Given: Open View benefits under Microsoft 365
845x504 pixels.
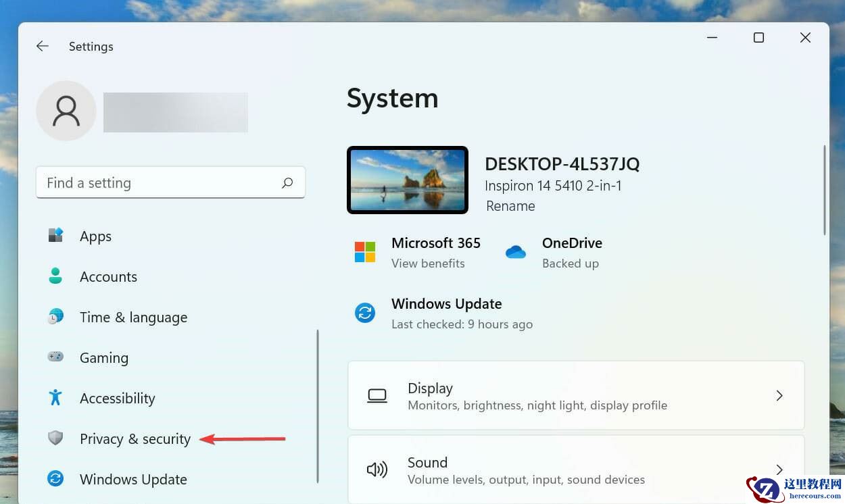Looking at the screenshot, I should click(x=428, y=263).
